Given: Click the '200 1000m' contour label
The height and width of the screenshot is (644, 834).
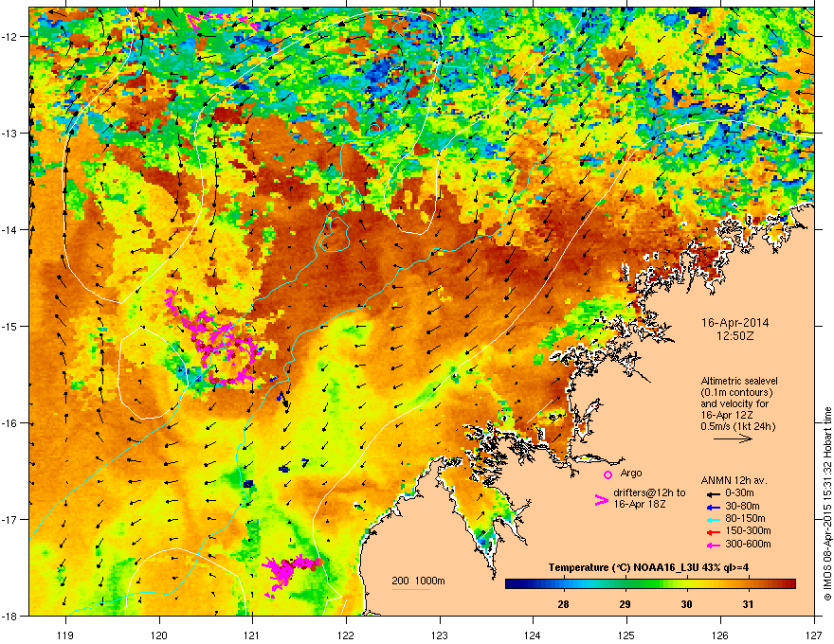Looking at the screenshot, I should [x=418, y=581].
